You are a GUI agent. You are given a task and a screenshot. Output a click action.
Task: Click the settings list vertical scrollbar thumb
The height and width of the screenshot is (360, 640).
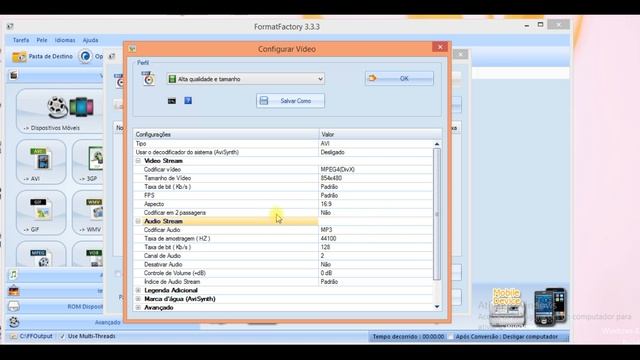point(437,214)
